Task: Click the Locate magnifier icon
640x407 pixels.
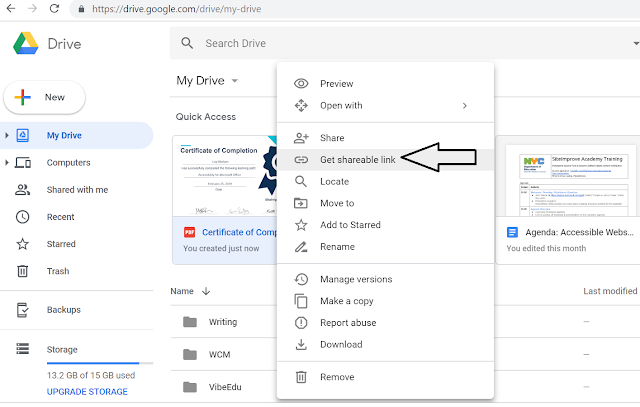Action: tap(301, 181)
